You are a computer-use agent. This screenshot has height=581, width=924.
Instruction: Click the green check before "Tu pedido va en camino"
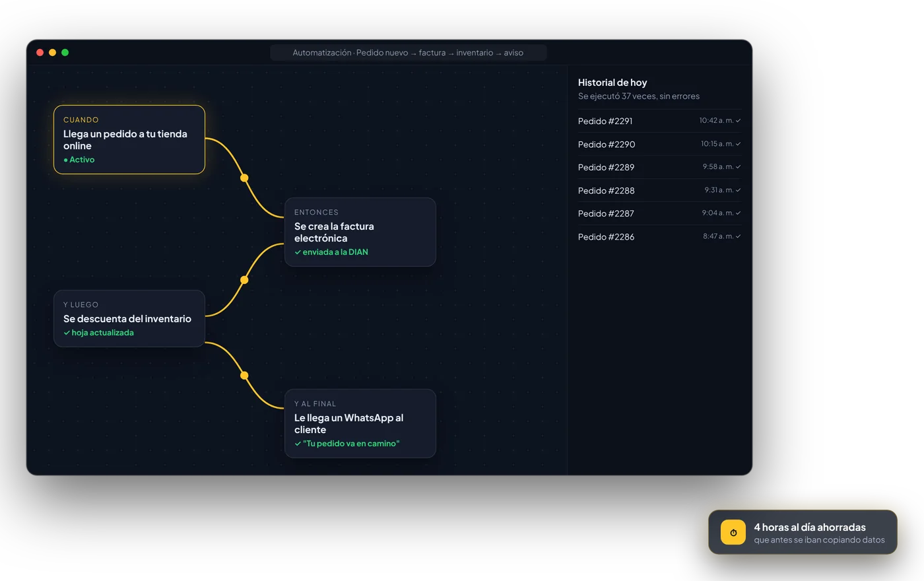click(298, 444)
